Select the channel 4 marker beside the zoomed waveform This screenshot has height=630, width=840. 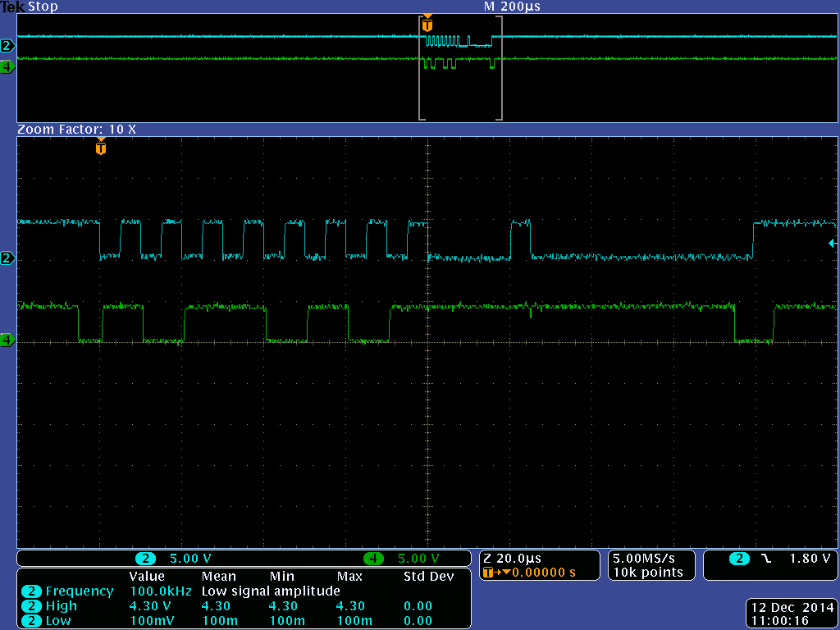(7, 340)
